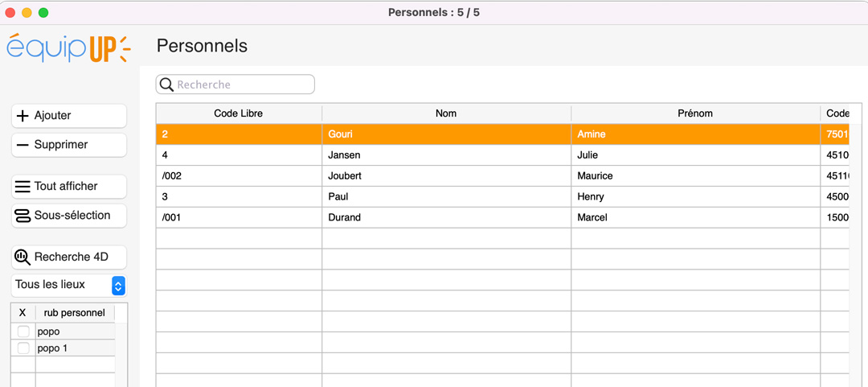The width and height of the screenshot is (868, 387).
Task: Click the Sous-sélection stacked icon
Action: point(23,216)
